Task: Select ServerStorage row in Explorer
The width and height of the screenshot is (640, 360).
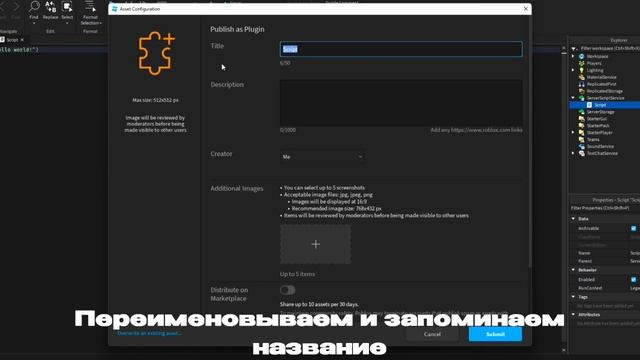Action: pyautogui.click(x=604, y=112)
